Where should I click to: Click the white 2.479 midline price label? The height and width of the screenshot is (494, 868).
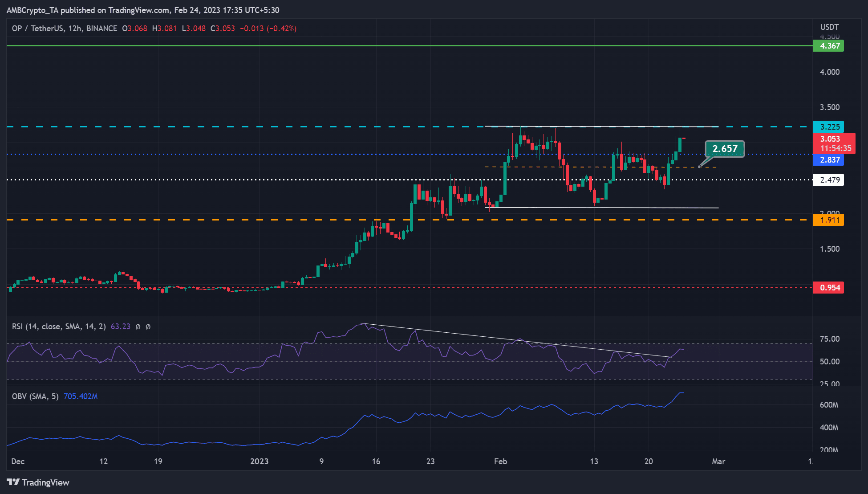click(829, 180)
